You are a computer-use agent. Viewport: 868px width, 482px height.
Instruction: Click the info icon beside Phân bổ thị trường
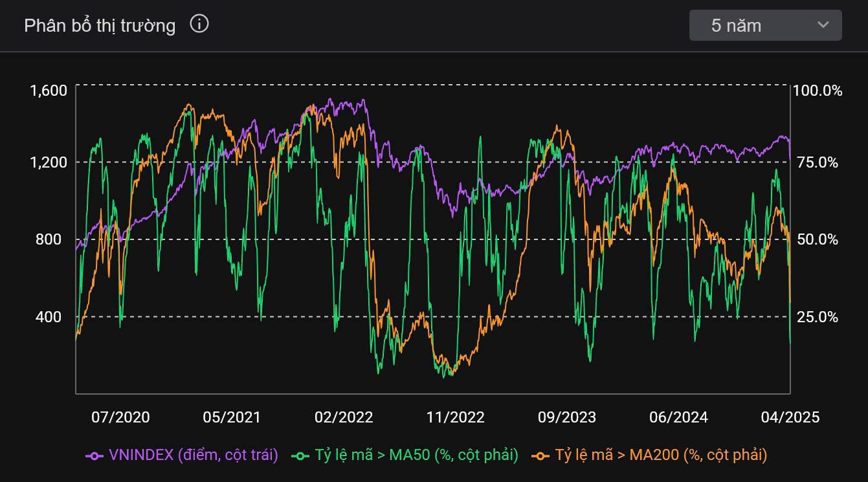coord(199,25)
